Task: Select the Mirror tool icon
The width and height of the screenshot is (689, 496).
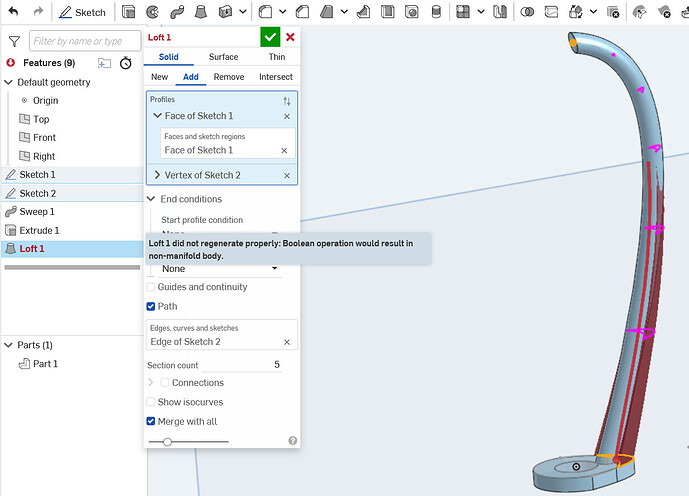Action: pos(500,12)
